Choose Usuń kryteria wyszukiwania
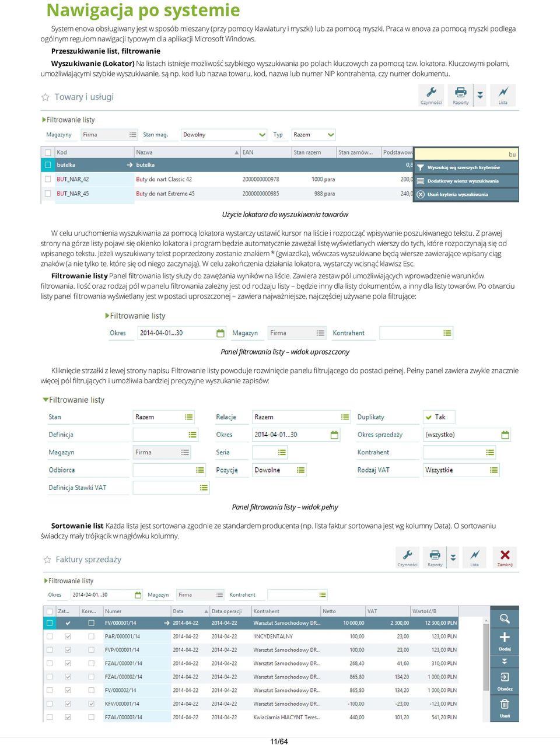 pyautogui.click(x=466, y=194)
